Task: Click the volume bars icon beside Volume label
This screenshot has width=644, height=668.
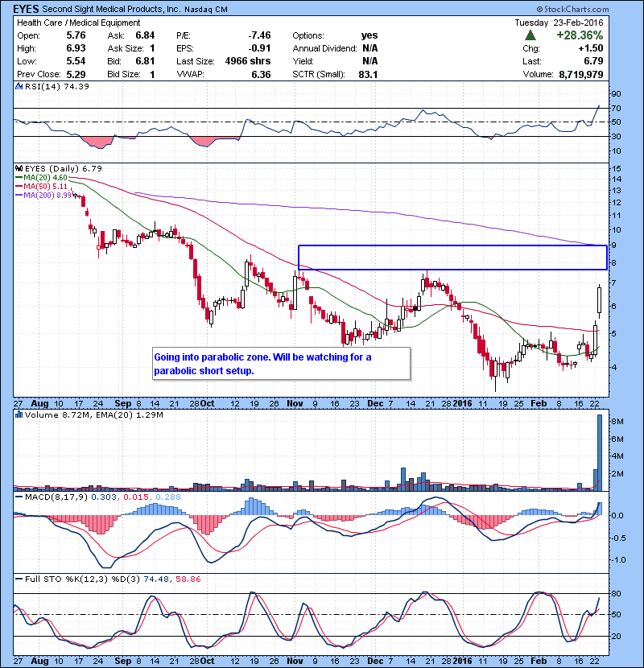Action: [19, 414]
